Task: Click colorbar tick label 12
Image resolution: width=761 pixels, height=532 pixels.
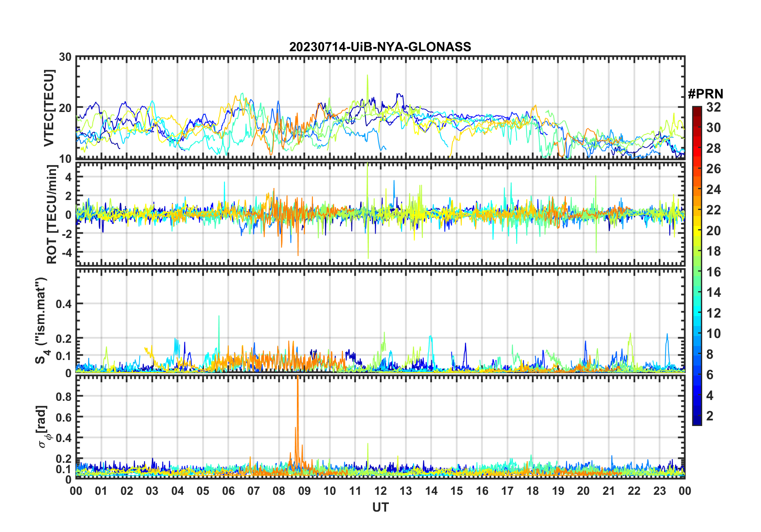Action: 713,313
